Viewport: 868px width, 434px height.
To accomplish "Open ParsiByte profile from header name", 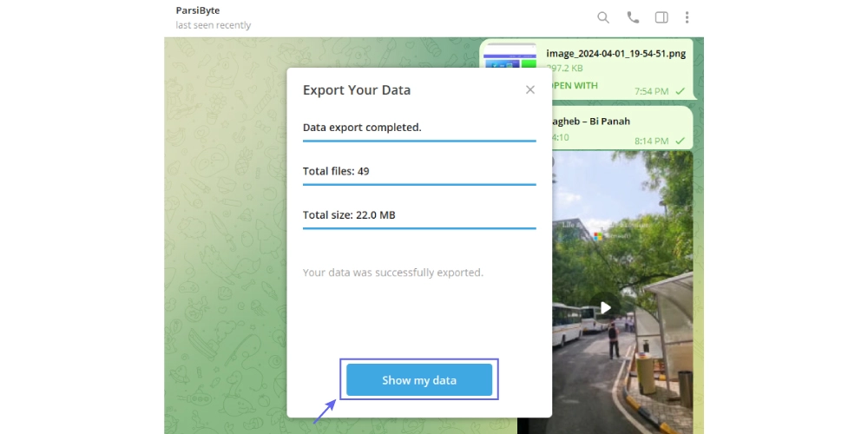I will coord(198,10).
